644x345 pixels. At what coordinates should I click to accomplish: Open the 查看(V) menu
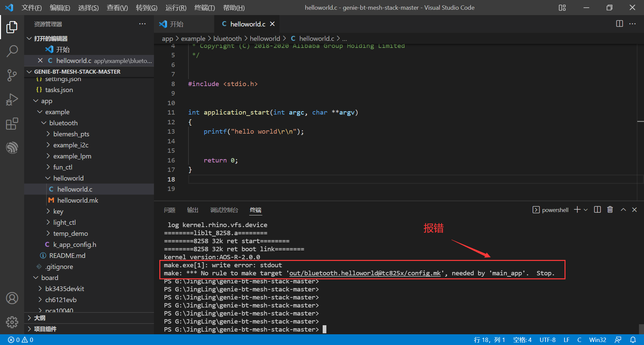pos(117,8)
